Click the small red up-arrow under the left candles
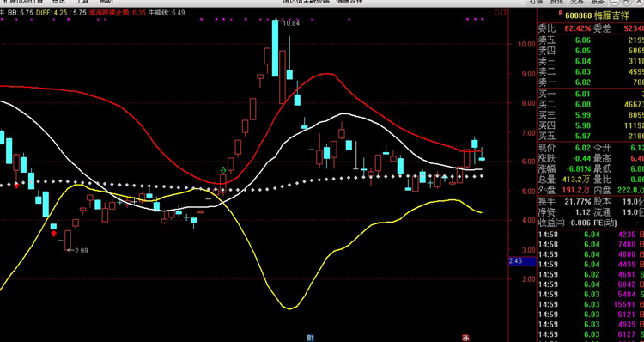The height and width of the screenshot is (342, 644). (16, 186)
